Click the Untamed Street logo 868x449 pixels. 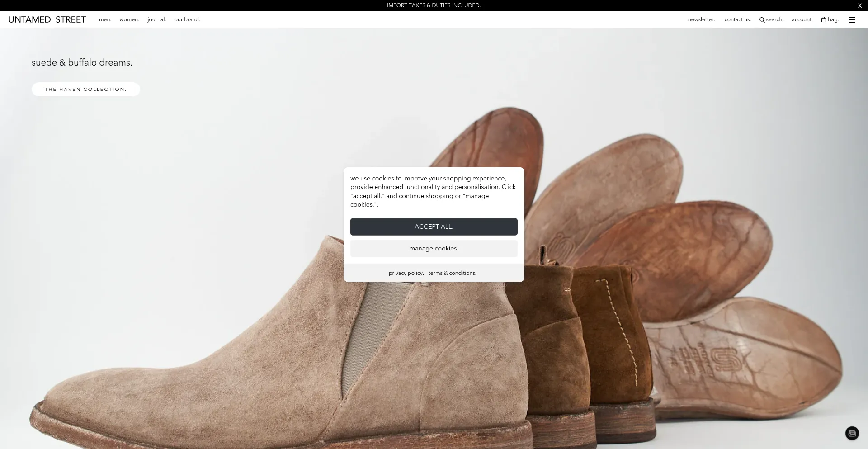[x=47, y=19]
